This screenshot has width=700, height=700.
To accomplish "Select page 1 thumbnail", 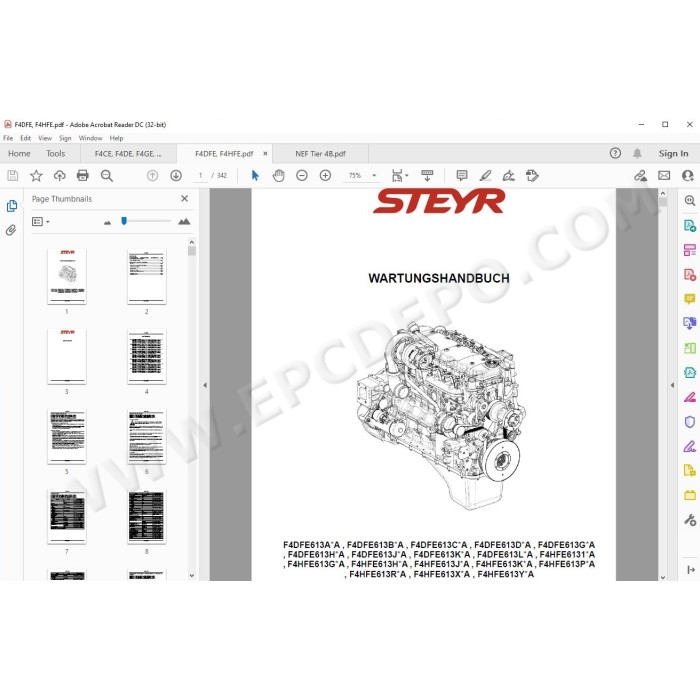I will click(x=67, y=277).
